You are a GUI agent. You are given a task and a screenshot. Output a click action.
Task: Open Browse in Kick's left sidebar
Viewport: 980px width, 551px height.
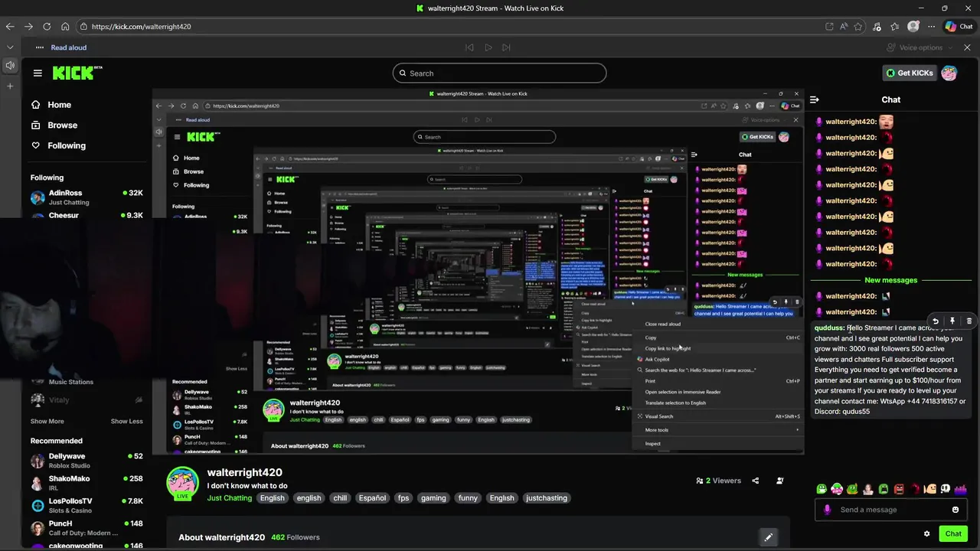tap(54, 125)
